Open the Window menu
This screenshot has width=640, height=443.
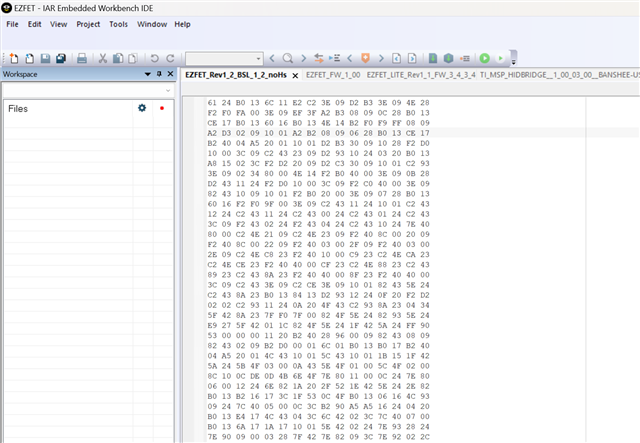point(152,24)
